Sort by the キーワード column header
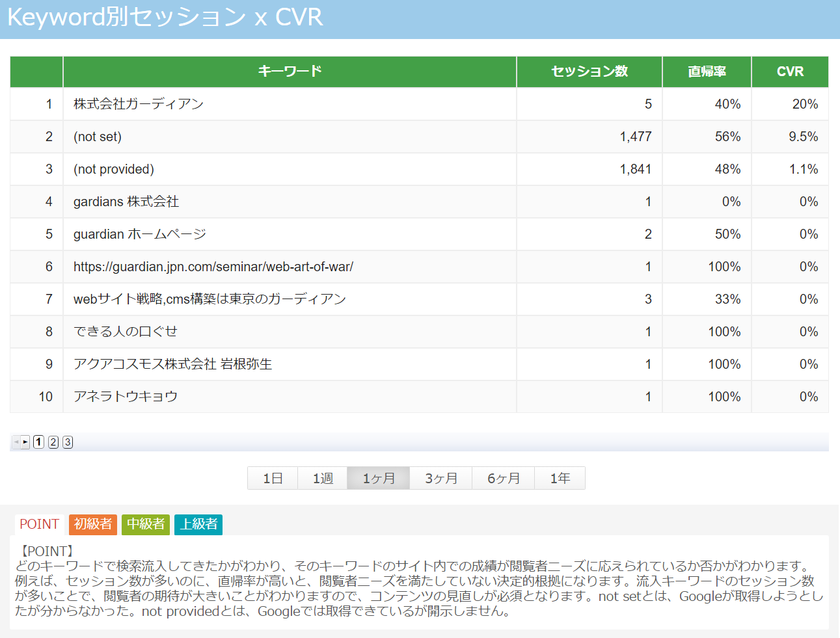Image resolution: width=840 pixels, height=638 pixels. [290, 72]
